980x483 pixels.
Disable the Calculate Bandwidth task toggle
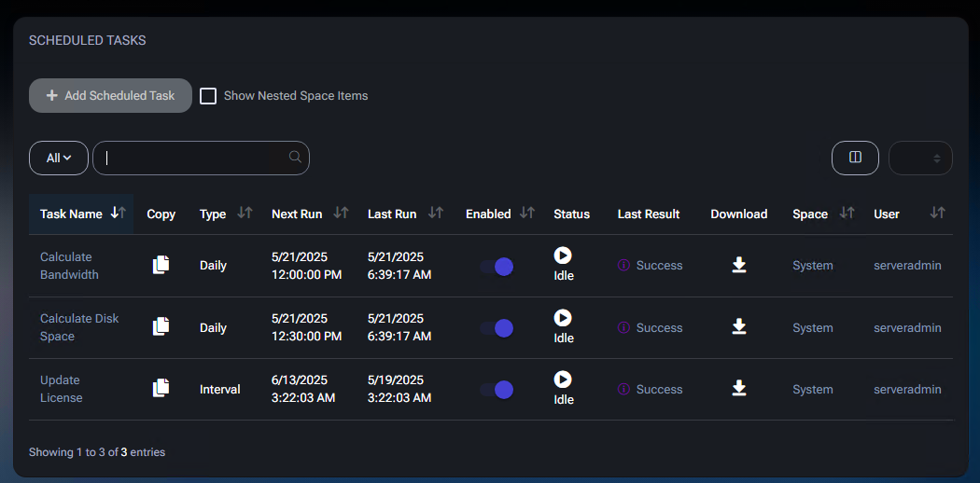coord(497,267)
